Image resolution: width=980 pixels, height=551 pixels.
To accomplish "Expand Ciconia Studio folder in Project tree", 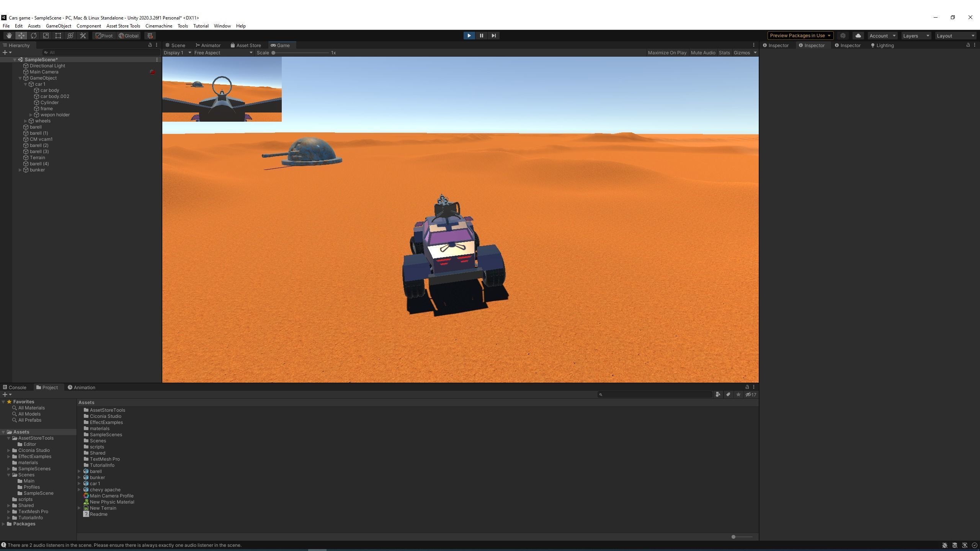I will pos(9,450).
